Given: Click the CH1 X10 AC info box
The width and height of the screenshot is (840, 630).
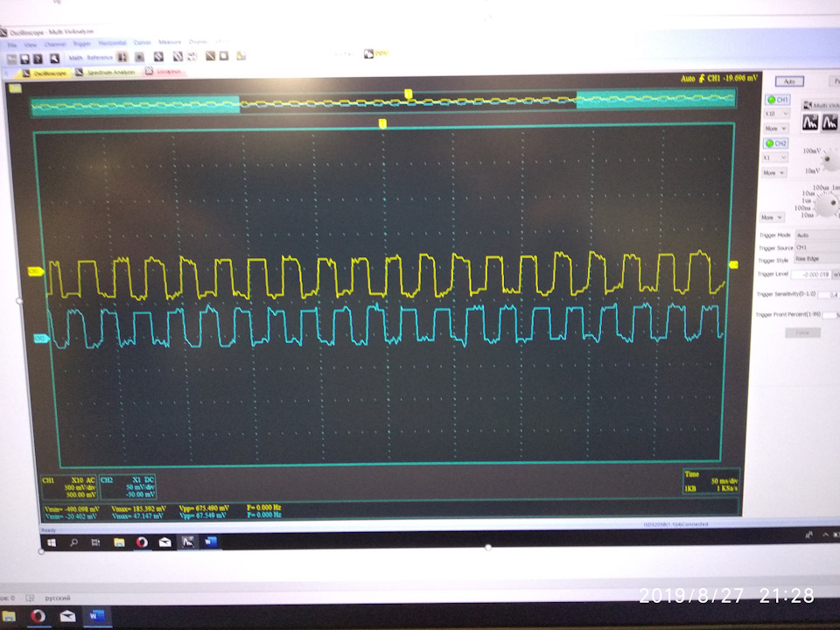Looking at the screenshot, I should click(x=69, y=487).
